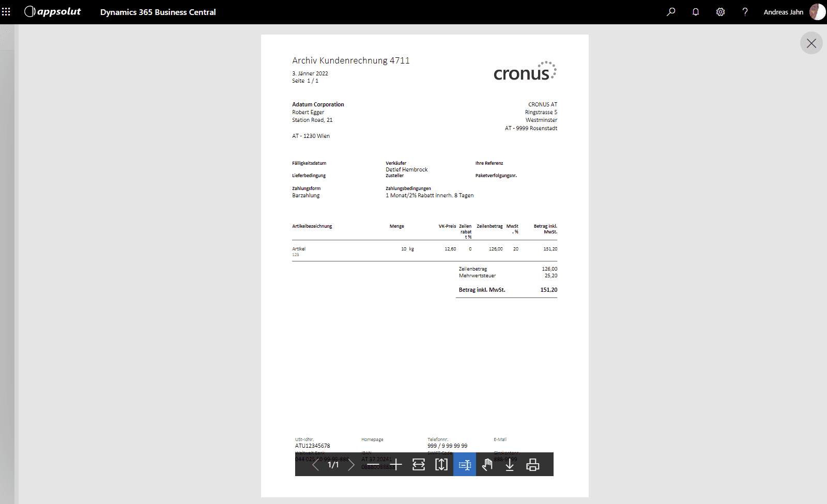Click the 1/1 page number indicator
Screen dimensions: 827x504
point(333,465)
